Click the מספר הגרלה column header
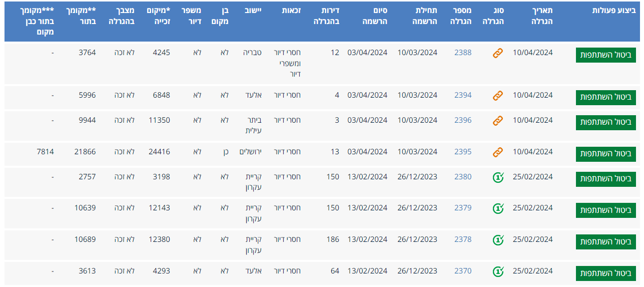Image resolution: width=644 pixels, height=287 pixels. tap(462, 16)
